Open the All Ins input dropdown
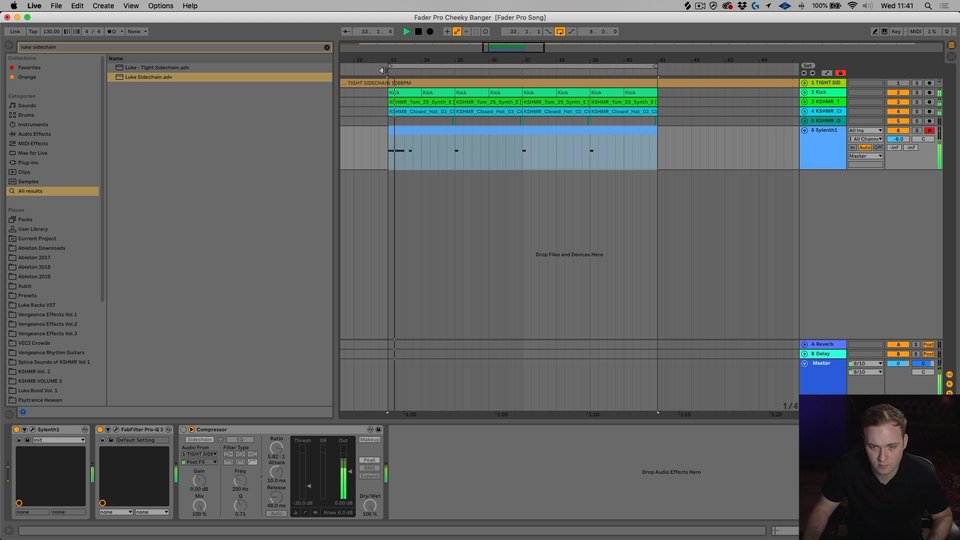 865,130
